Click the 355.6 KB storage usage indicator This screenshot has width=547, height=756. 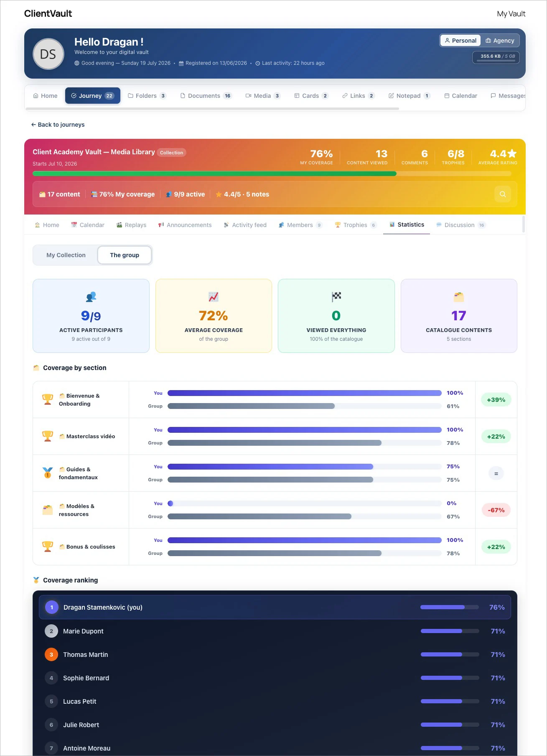click(x=496, y=57)
